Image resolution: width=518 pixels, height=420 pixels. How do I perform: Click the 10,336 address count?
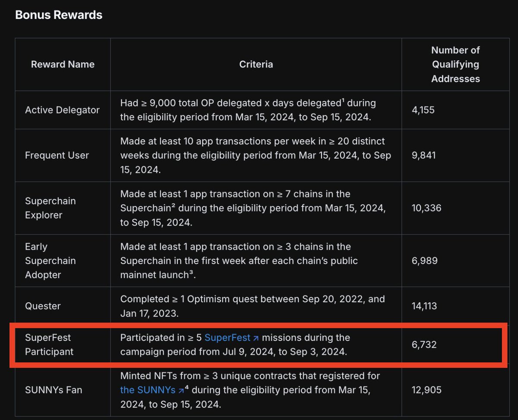tap(426, 208)
